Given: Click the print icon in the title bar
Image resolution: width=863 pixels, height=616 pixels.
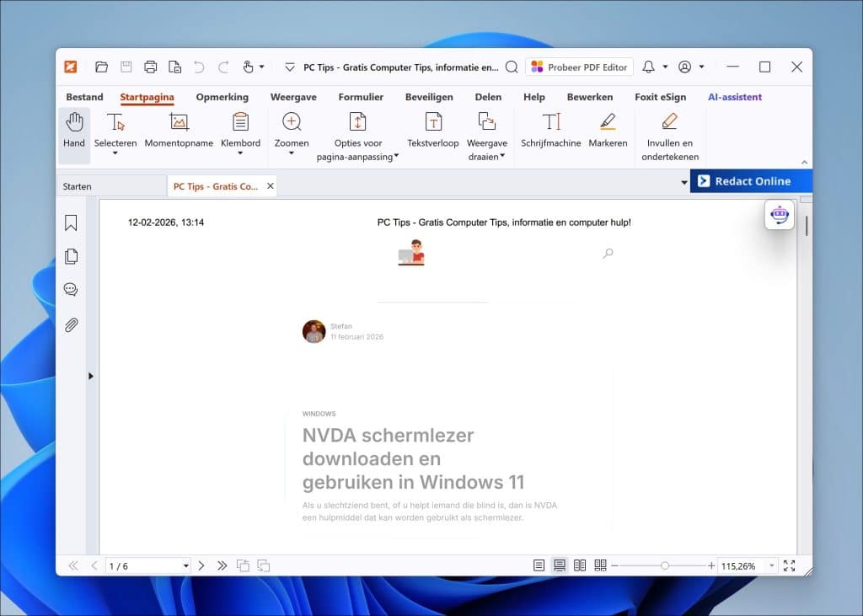Looking at the screenshot, I should pyautogui.click(x=150, y=66).
